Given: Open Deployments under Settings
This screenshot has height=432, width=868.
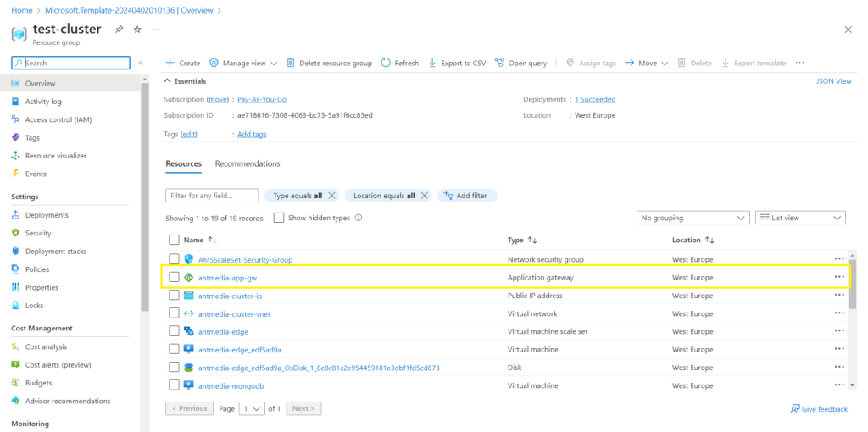Looking at the screenshot, I should pos(47,215).
